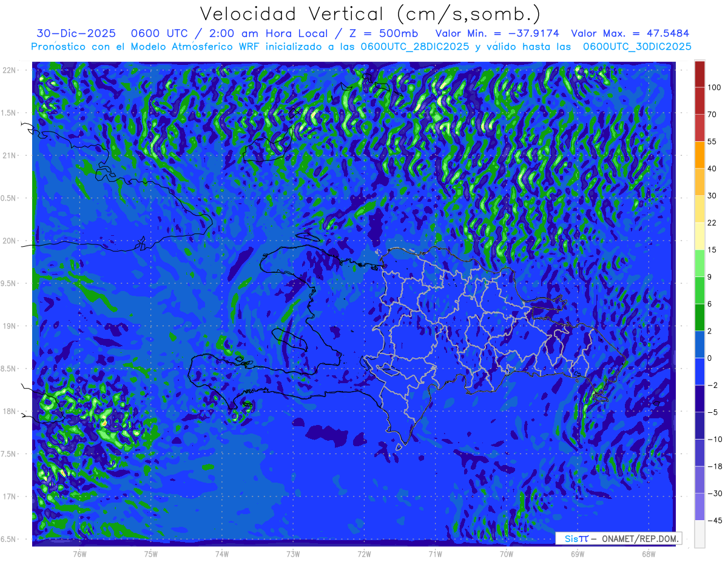This screenshot has width=728, height=562.
Task: Select the colorbar value '-45'
Action: click(x=714, y=520)
